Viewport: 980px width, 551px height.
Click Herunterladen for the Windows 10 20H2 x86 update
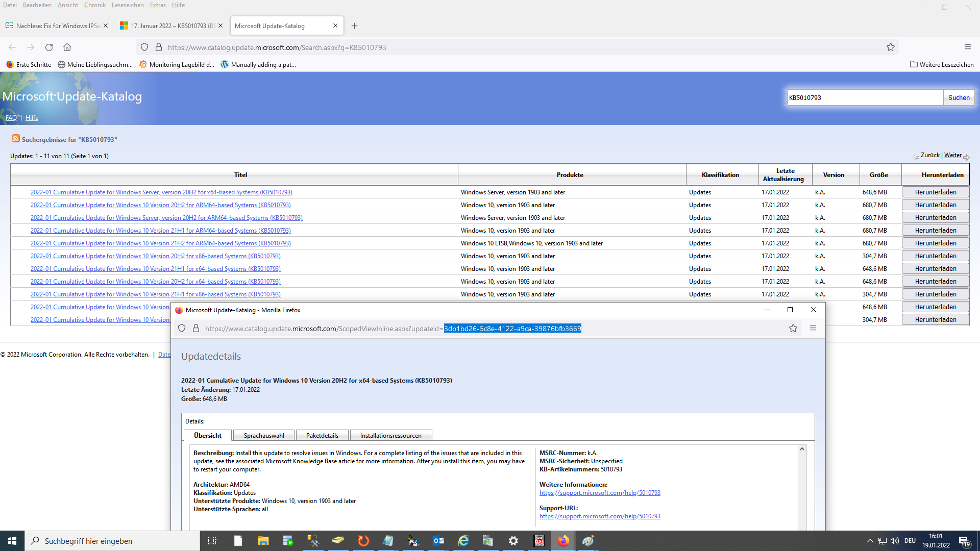935,256
